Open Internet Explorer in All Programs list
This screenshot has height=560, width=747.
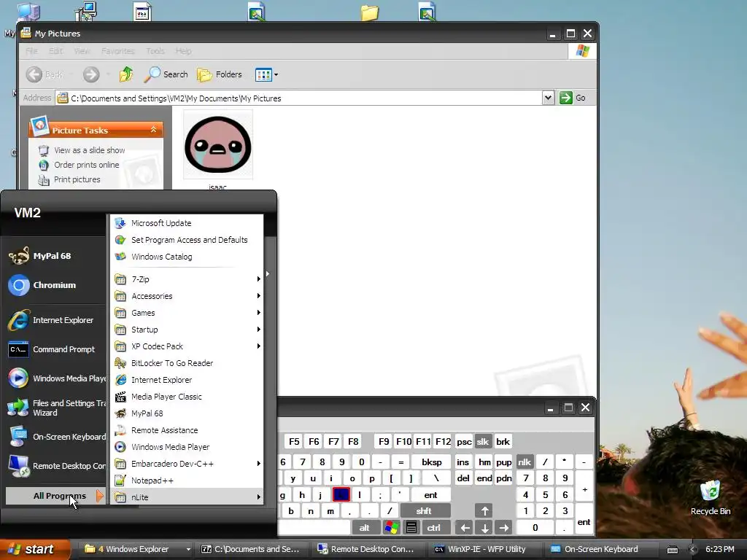point(187,379)
